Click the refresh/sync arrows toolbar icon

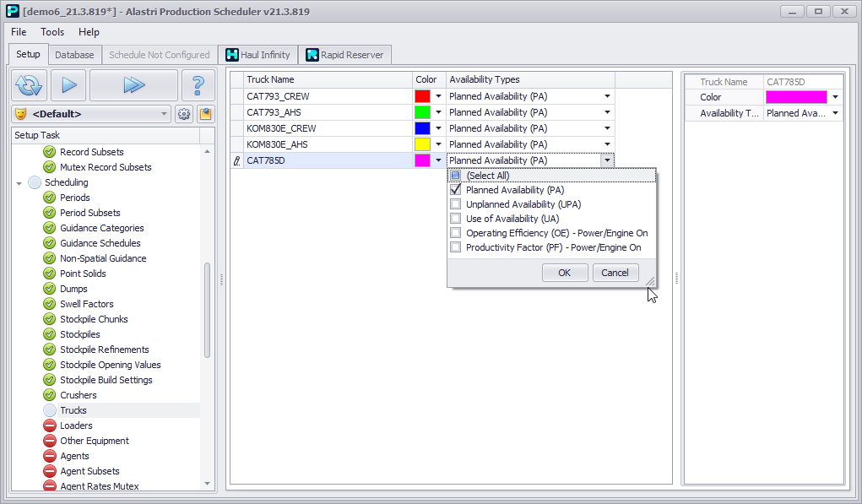(30, 85)
